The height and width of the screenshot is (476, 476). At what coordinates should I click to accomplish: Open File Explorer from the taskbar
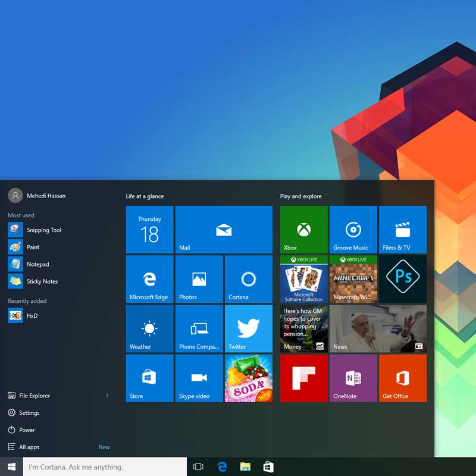pos(245,466)
